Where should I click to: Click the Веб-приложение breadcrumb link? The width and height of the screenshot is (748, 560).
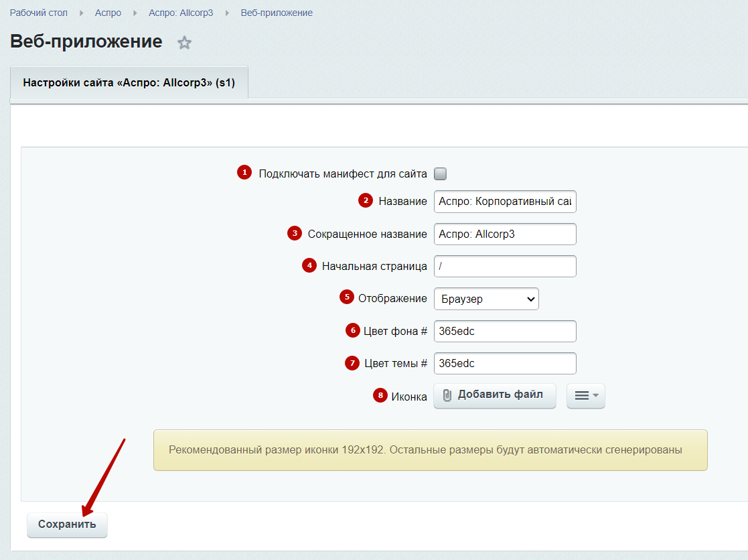point(277,13)
